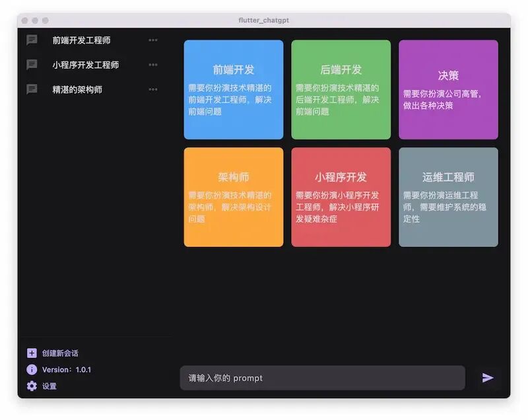Image resolution: width=528 pixels, height=420 pixels.
Task: Choose the purple 决策 role card
Action: (x=449, y=90)
